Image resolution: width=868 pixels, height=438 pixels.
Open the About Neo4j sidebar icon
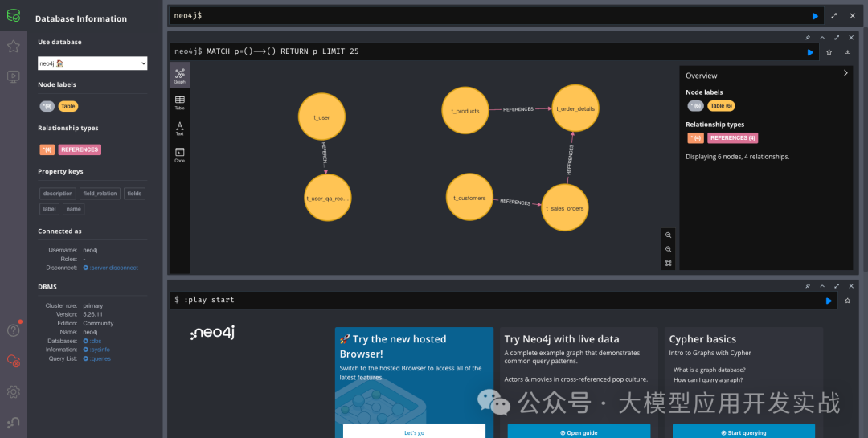point(14,423)
